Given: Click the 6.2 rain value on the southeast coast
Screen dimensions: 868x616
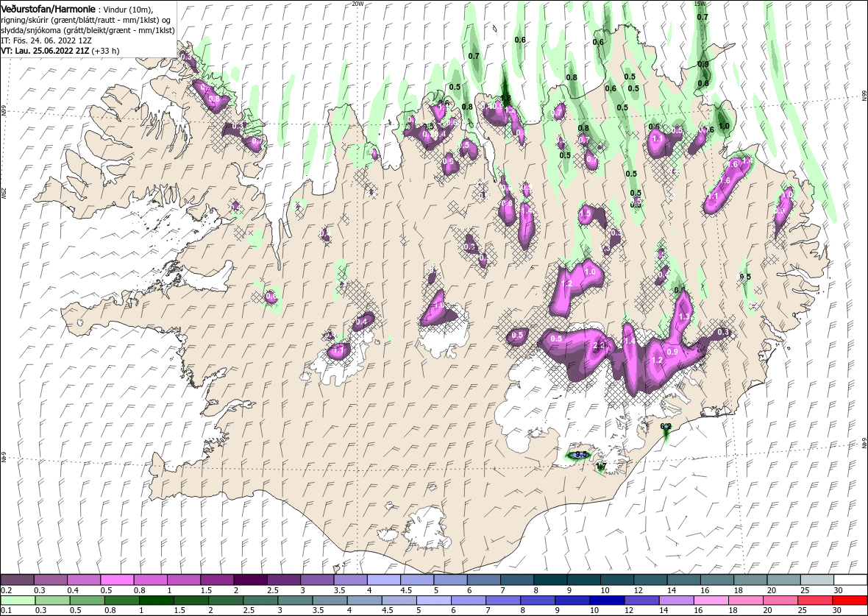Looking at the screenshot, I should (x=666, y=426).
